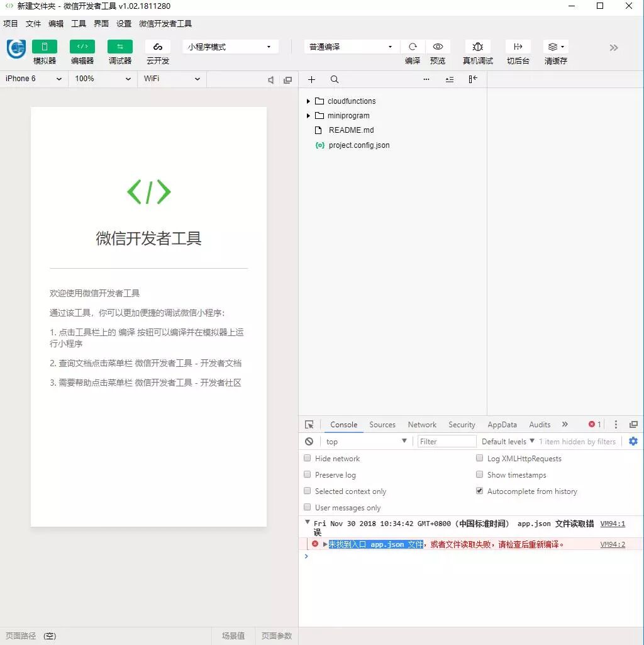Toggle the debugger (调试器) panel button
The image size is (644, 645).
click(x=119, y=47)
